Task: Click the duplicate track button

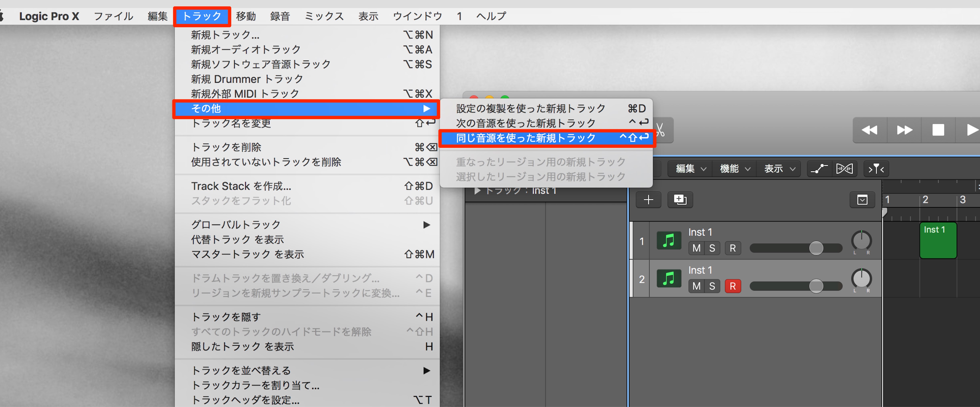Action: [x=680, y=199]
